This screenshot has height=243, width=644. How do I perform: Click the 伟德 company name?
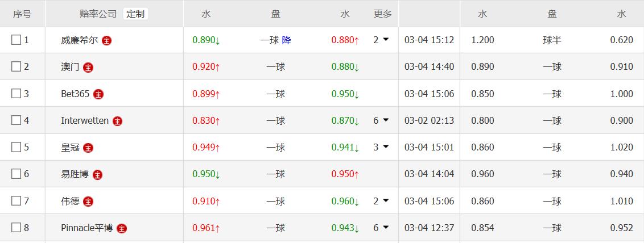pos(70,201)
